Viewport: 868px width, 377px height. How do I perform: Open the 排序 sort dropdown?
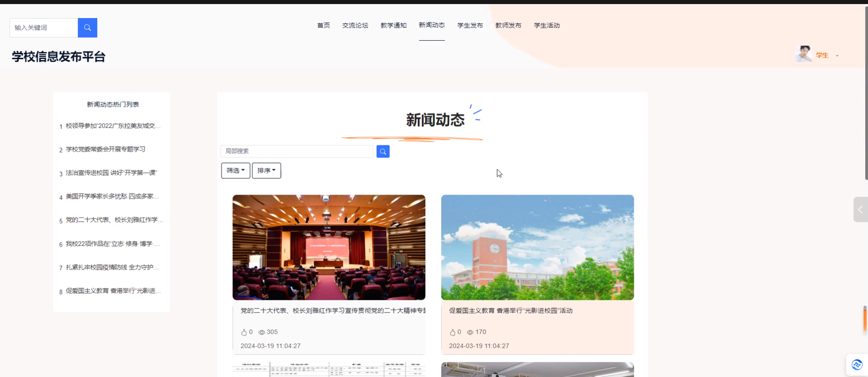pos(266,171)
